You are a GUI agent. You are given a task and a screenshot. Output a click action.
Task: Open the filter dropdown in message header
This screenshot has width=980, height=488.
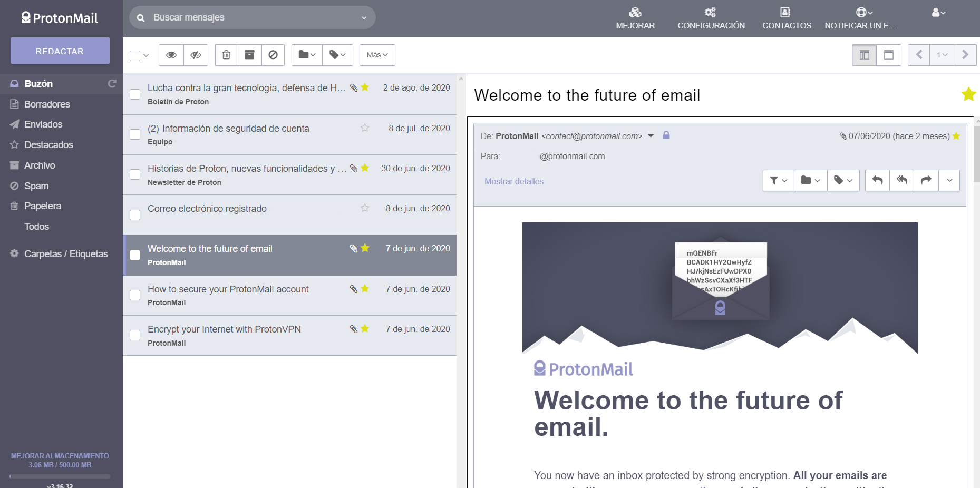[779, 180]
